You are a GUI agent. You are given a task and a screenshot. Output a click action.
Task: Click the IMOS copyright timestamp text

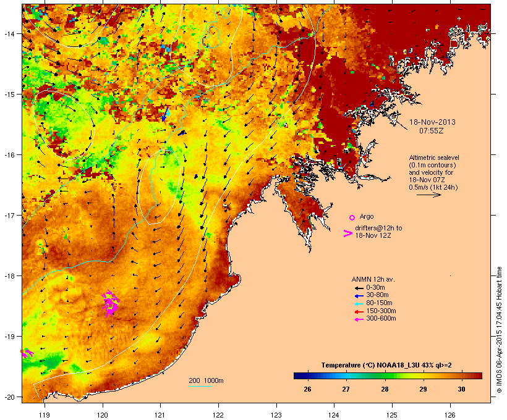[x=499, y=330]
